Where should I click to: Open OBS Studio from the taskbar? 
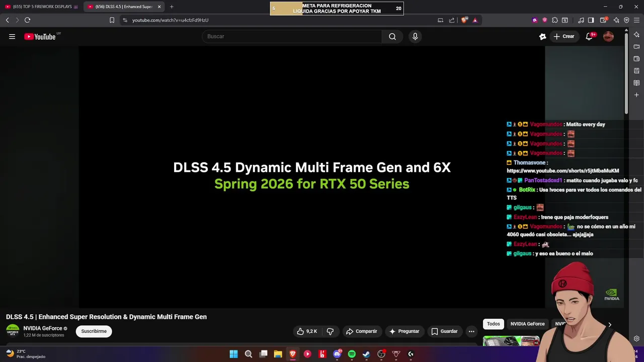pos(381,354)
